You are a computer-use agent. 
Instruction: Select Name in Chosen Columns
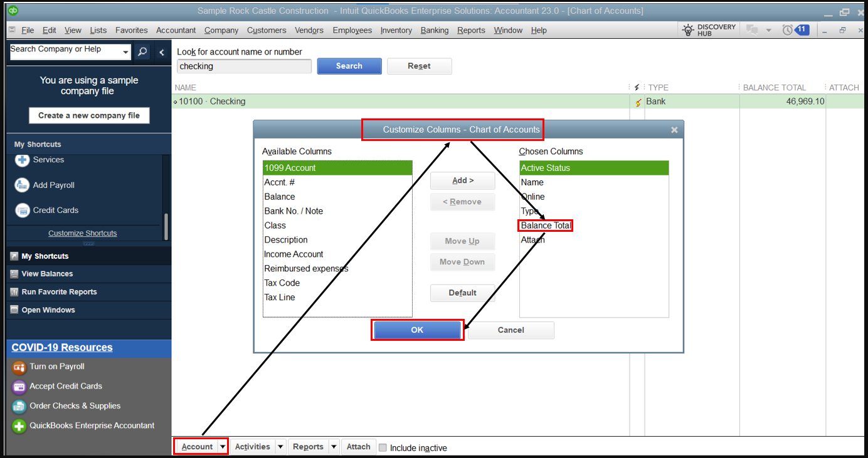594,182
